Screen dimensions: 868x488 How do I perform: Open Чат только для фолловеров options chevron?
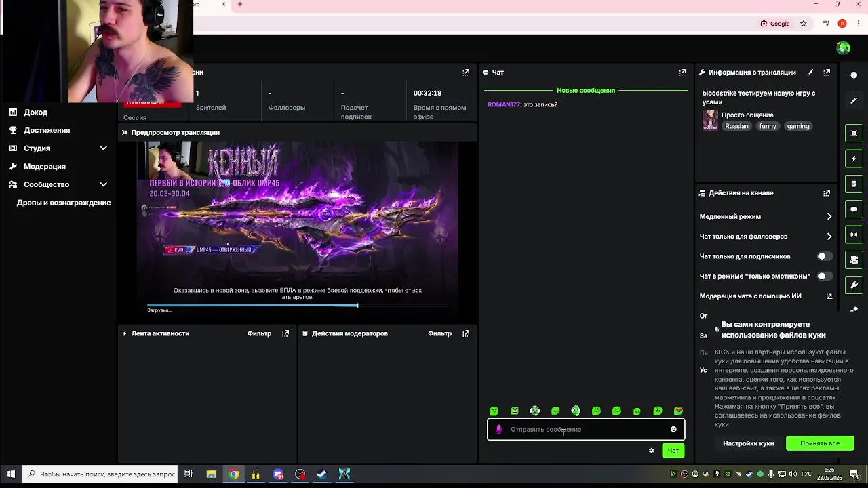[x=829, y=237]
